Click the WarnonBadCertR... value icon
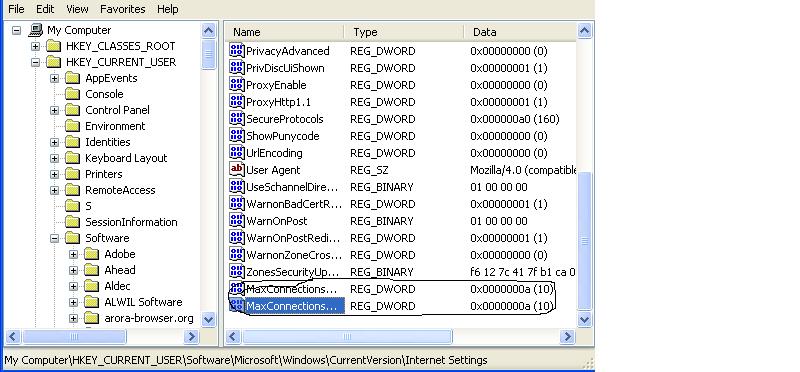The width and height of the screenshot is (800, 372). [x=237, y=204]
